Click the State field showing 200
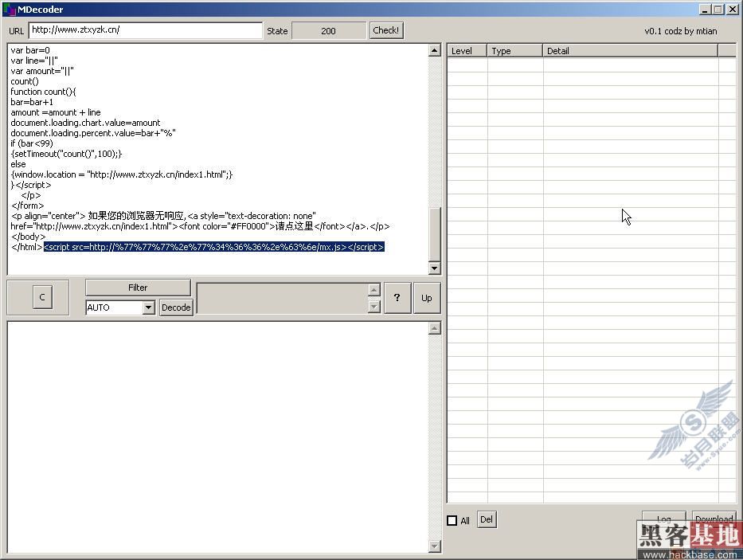The height and width of the screenshot is (560, 743). coord(328,31)
